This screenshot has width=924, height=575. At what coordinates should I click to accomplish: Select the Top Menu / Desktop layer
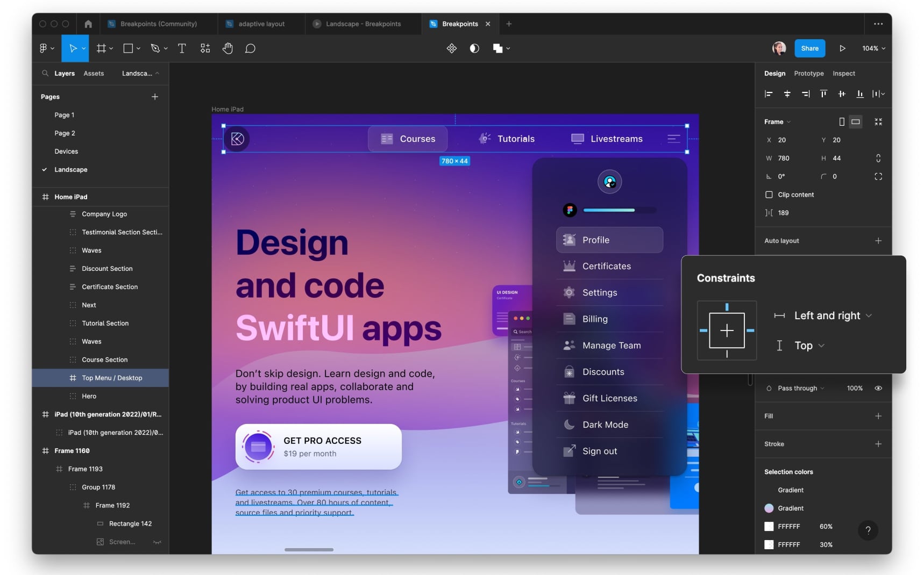tap(101, 378)
